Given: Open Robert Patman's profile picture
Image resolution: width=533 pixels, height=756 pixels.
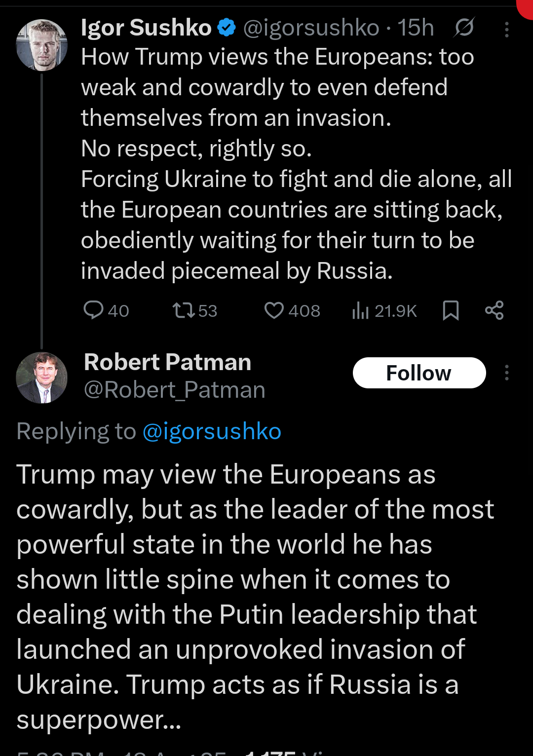Looking at the screenshot, I should tap(41, 378).
